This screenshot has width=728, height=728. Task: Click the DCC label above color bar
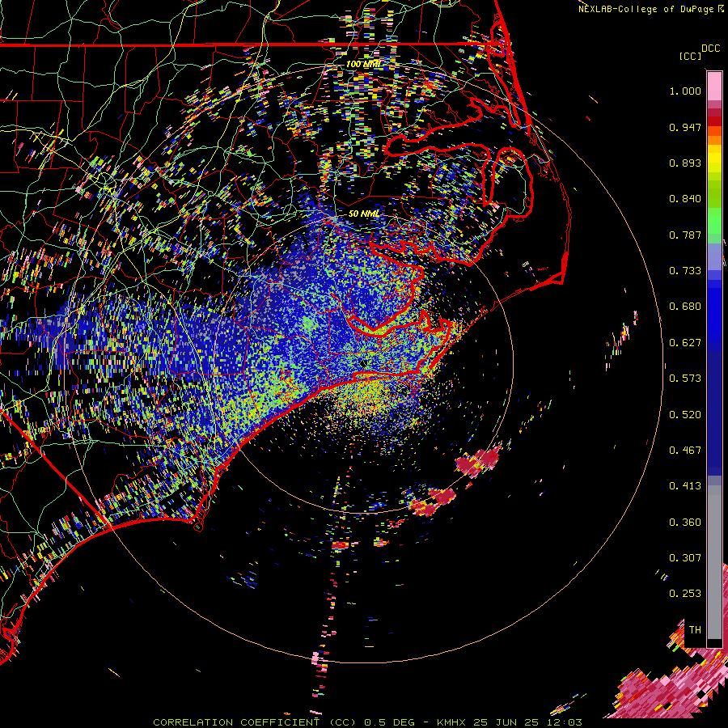point(710,49)
